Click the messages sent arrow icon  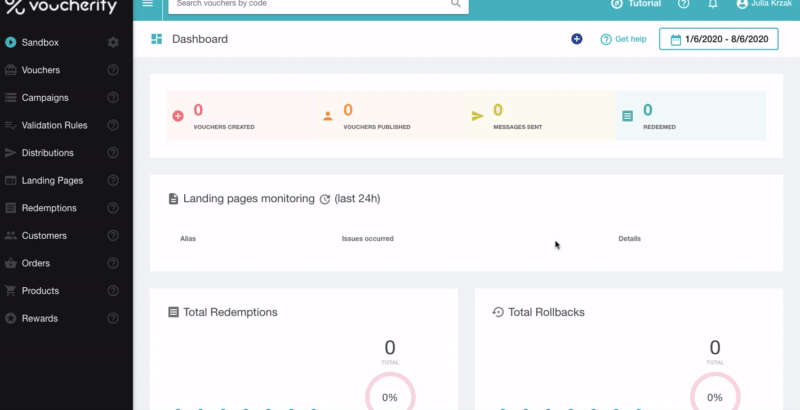pos(478,116)
